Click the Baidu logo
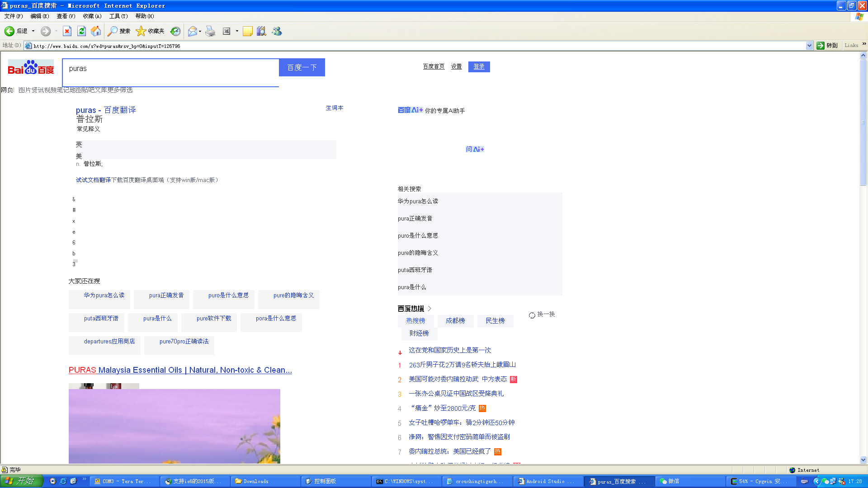The height and width of the screenshot is (488, 868). [x=31, y=67]
